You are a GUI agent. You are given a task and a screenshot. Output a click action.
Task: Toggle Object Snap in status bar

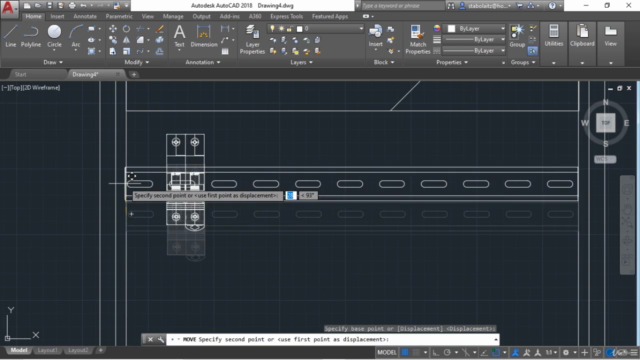(x=496, y=352)
